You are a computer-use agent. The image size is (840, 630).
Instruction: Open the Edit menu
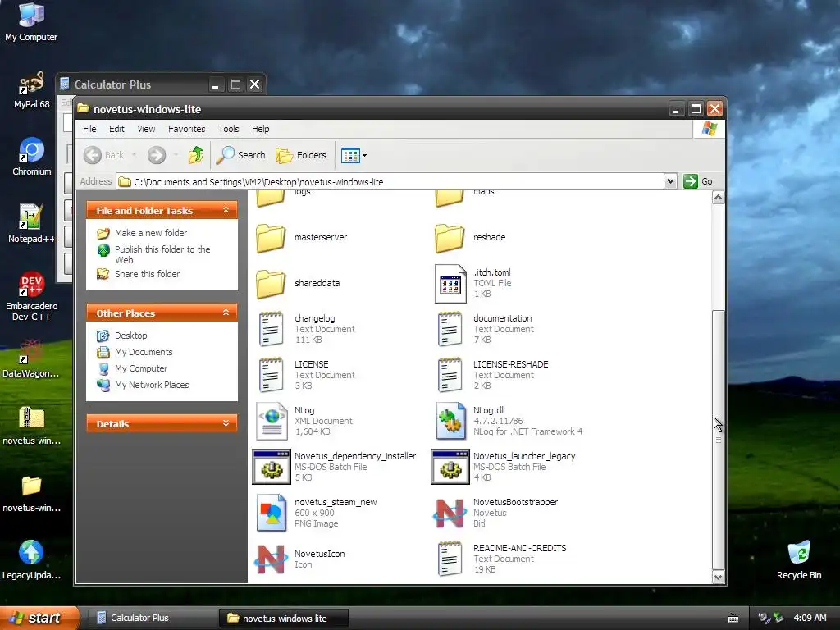coord(116,129)
